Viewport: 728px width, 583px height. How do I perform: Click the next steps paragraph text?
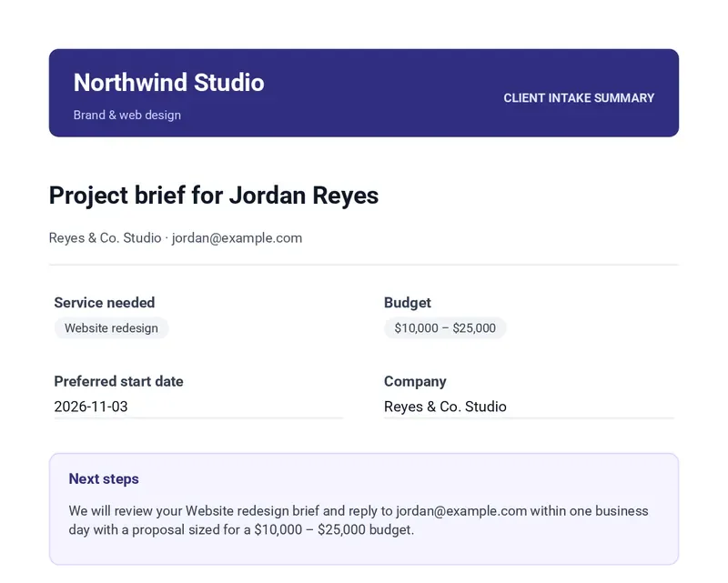359,520
